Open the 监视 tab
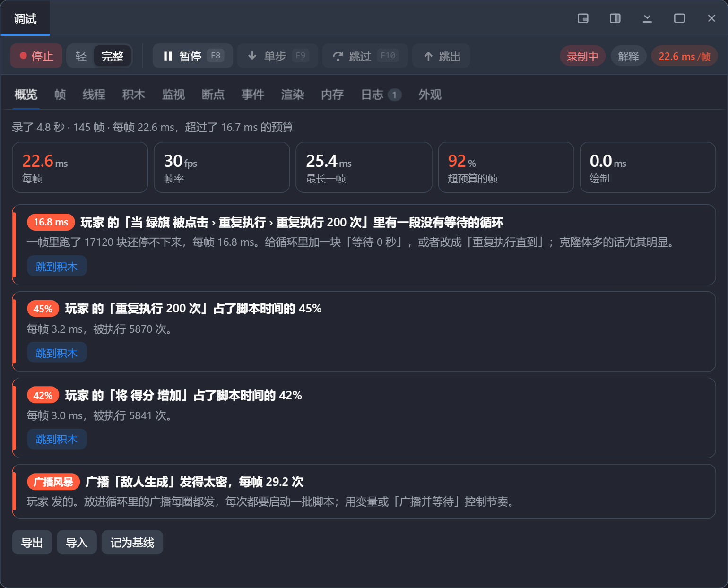Screen dimensions: 728x588 point(173,95)
